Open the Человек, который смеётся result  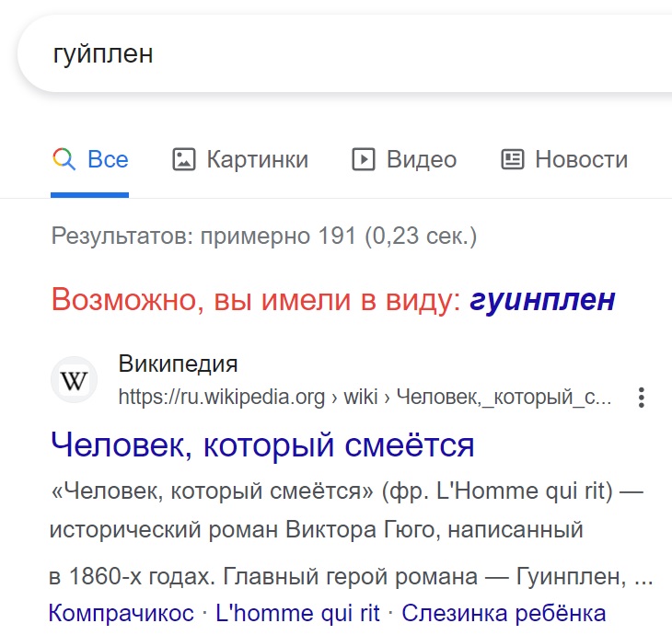[262, 445]
